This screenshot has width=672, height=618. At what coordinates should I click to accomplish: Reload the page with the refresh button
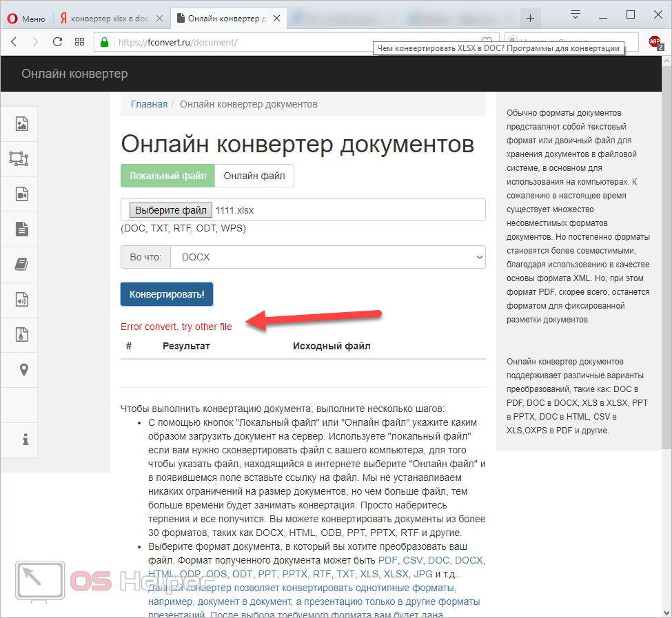[57, 42]
